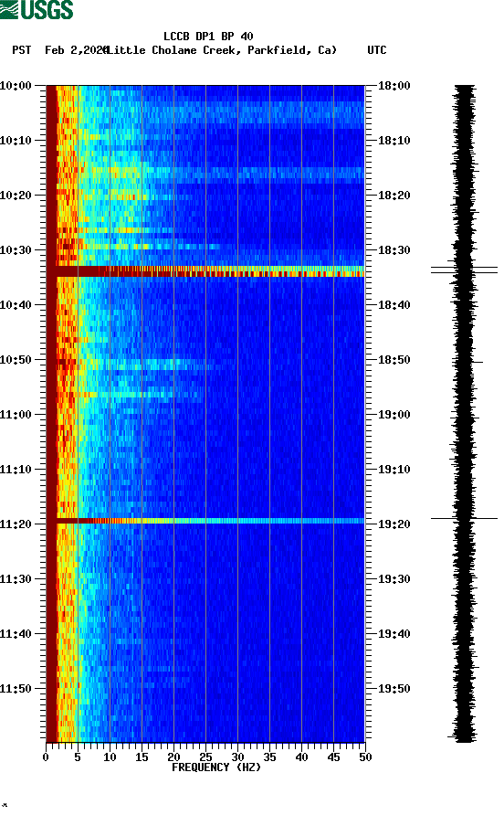The height and width of the screenshot is (815, 504).
Task: Click the '5' frequency axis label
Action: (x=78, y=757)
